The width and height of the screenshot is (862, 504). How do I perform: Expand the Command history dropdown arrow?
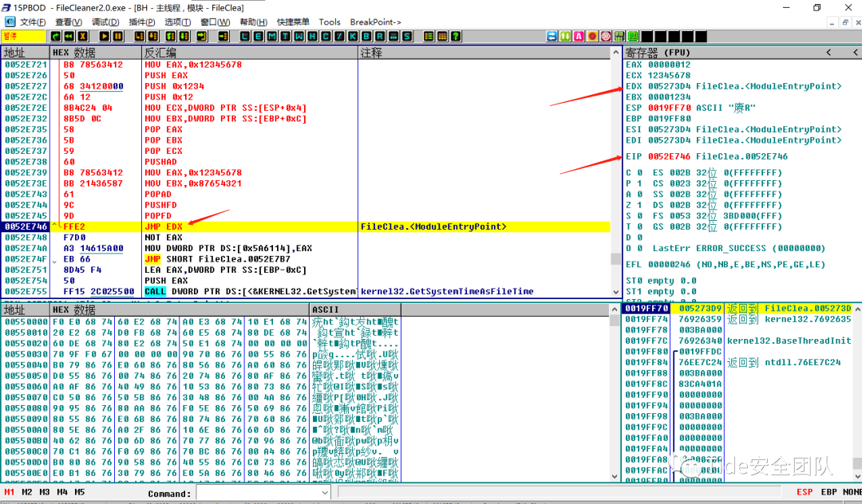point(324,493)
